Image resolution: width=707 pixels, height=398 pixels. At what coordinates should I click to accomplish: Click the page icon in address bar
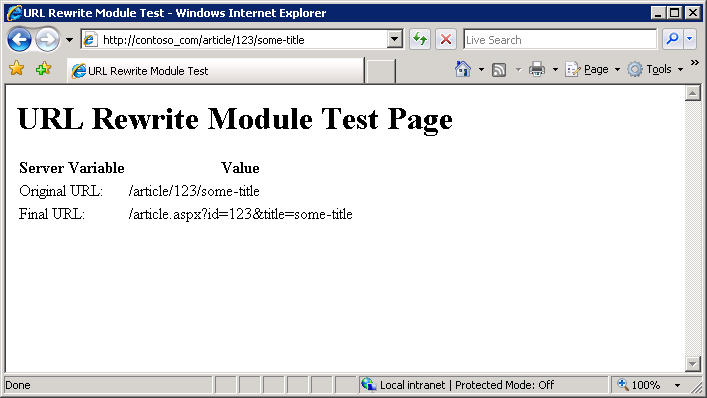pos(90,40)
